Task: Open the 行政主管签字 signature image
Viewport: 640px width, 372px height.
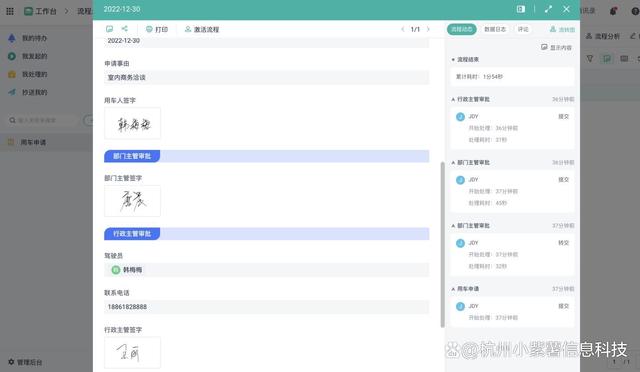Action: [133, 352]
